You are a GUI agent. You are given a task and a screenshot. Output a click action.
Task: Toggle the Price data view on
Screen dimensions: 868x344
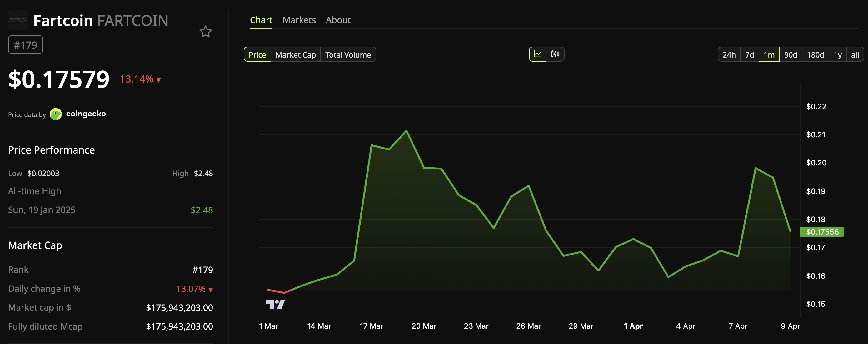click(x=257, y=54)
